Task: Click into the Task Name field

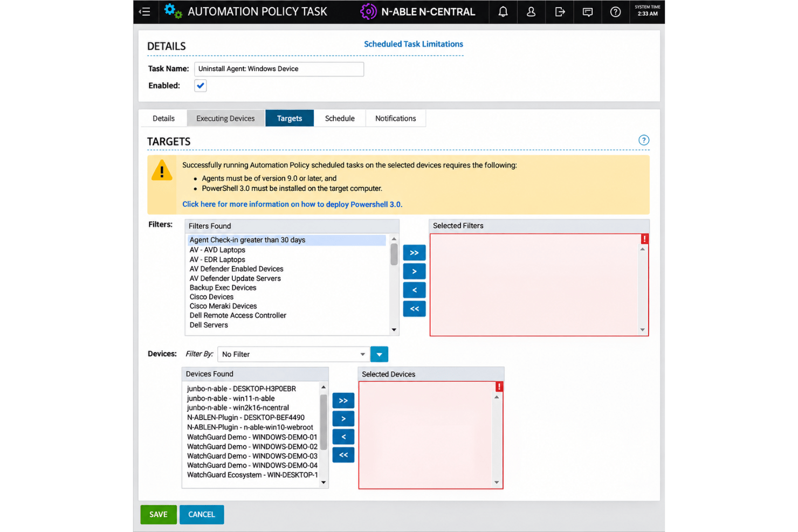Action: click(279, 69)
